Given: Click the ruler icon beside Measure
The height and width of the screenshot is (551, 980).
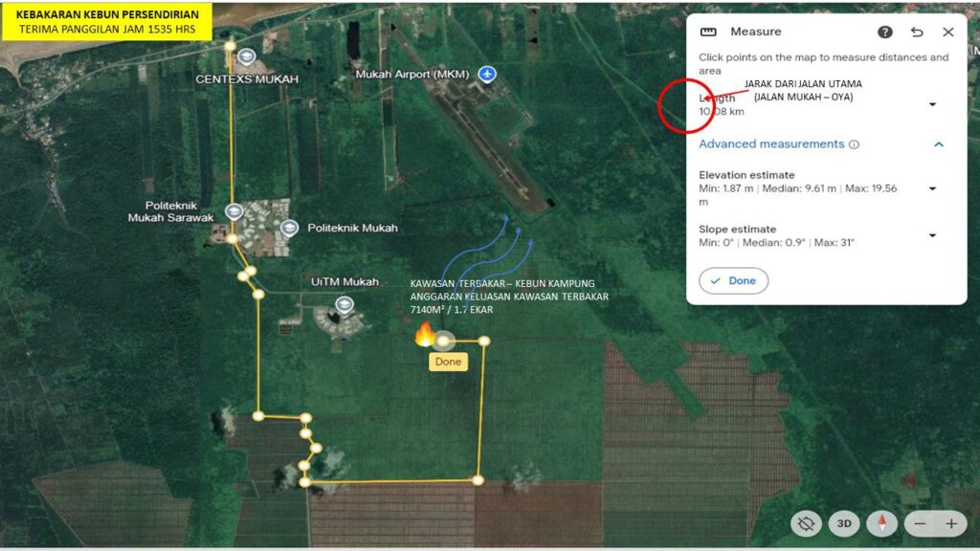Looking at the screenshot, I should coord(708,32).
